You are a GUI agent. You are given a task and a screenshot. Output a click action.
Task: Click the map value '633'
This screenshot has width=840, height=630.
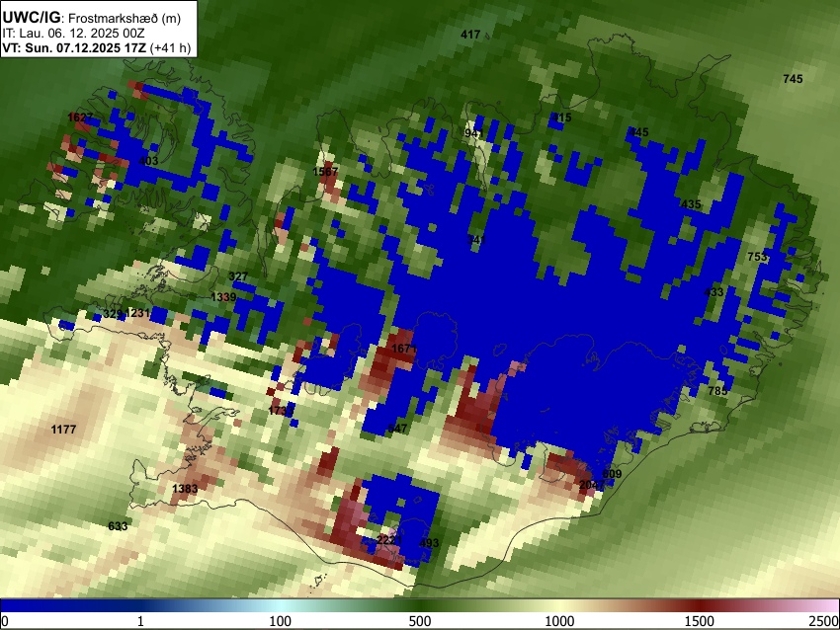click(118, 526)
